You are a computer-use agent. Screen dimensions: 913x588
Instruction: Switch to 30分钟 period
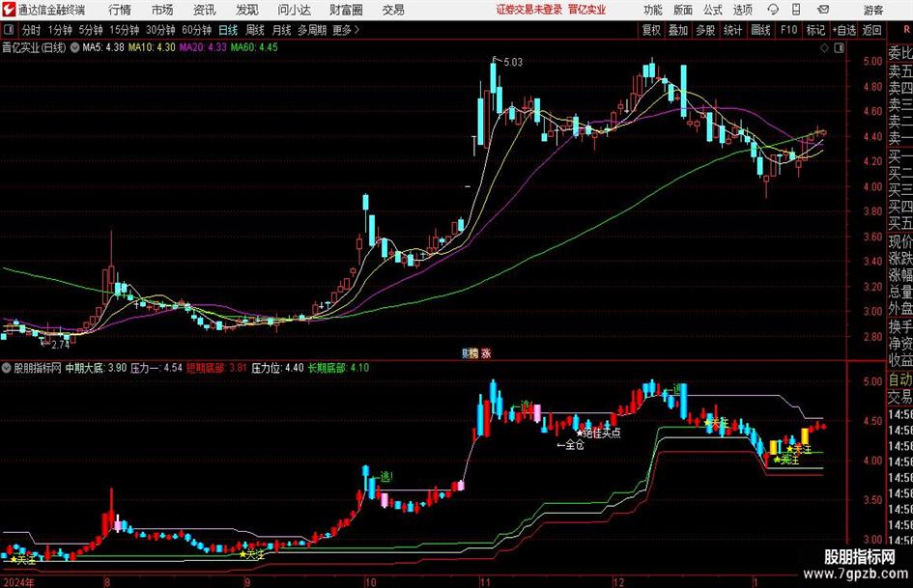tap(160, 30)
